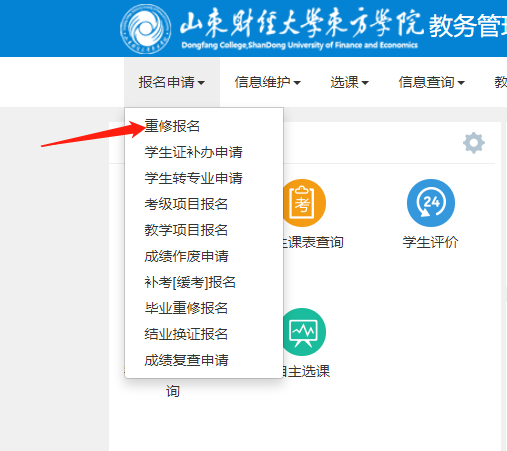The height and width of the screenshot is (451, 507).
Task: Open 结业换证报名 menu entry
Action: [x=186, y=334]
